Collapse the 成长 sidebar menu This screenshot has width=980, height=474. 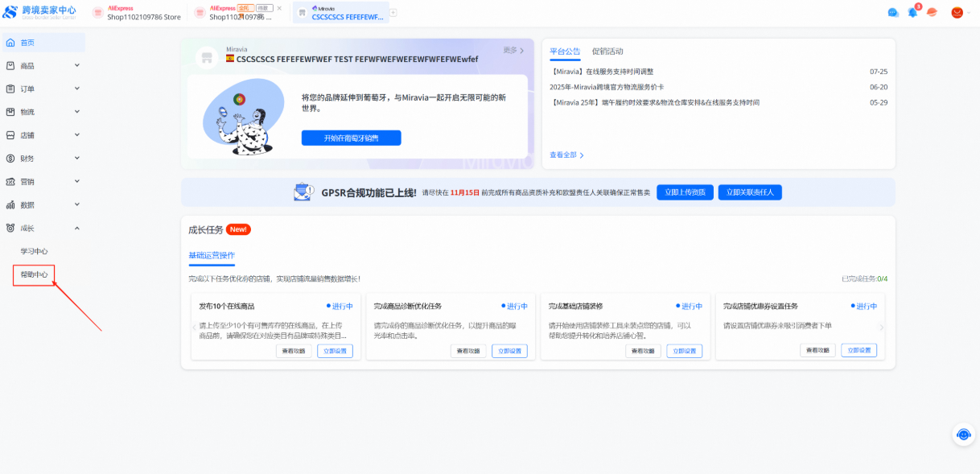[76, 228]
